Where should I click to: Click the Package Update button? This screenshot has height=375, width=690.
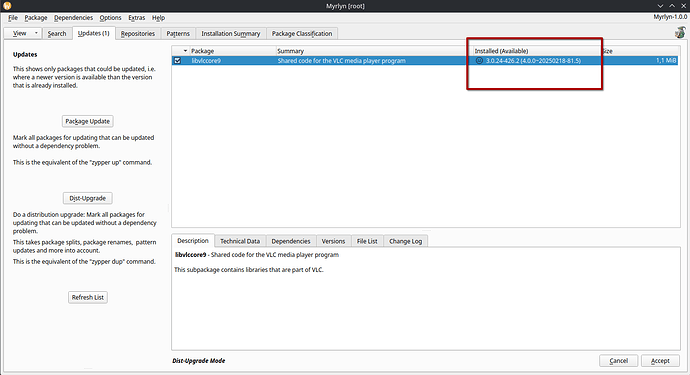click(88, 121)
